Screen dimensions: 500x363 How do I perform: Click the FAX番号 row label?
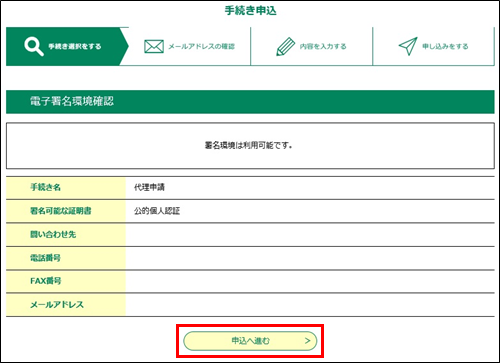point(46,281)
